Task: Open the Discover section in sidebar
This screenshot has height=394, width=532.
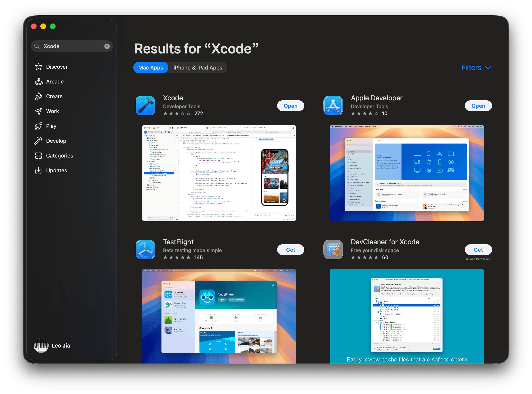Action: (x=57, y=67)
